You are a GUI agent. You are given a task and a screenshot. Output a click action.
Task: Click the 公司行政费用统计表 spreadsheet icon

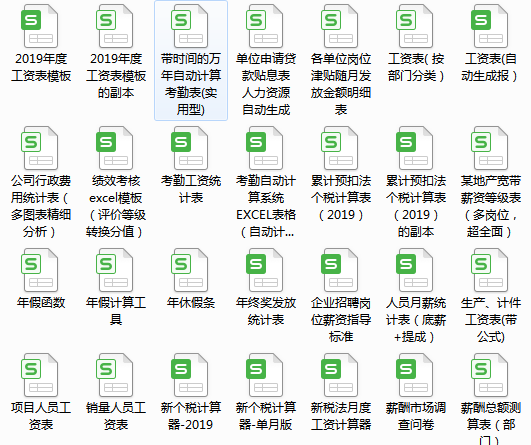click(x=41, y=148)
